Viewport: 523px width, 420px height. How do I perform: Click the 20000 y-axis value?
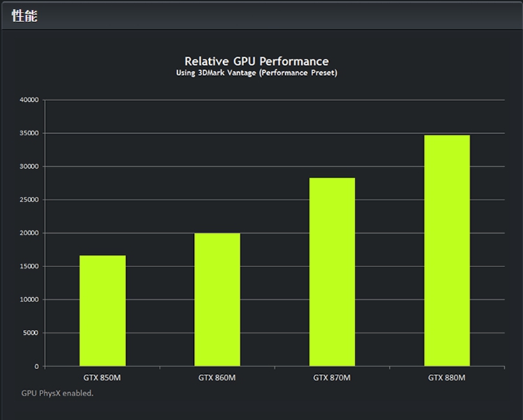click(29, 233)
